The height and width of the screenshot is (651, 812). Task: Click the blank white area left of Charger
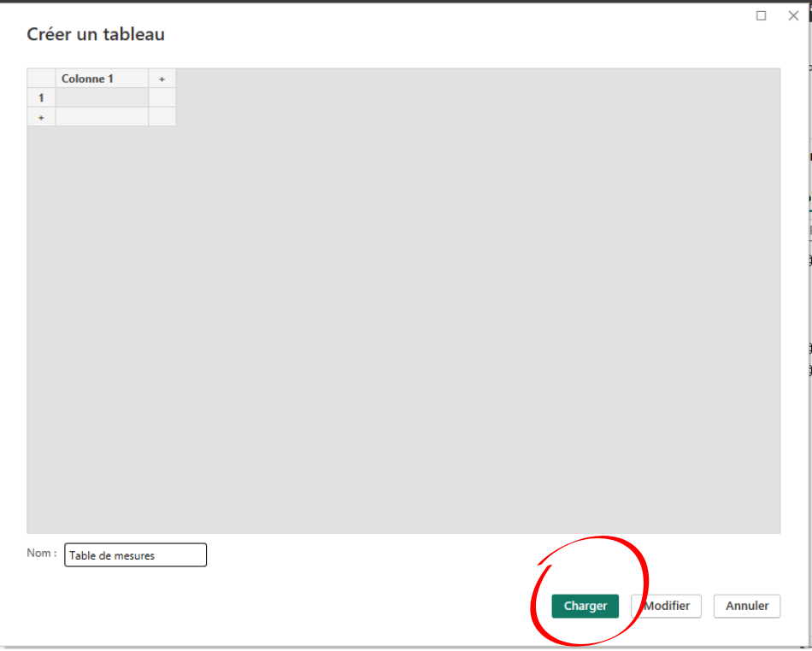coord(342,606)
